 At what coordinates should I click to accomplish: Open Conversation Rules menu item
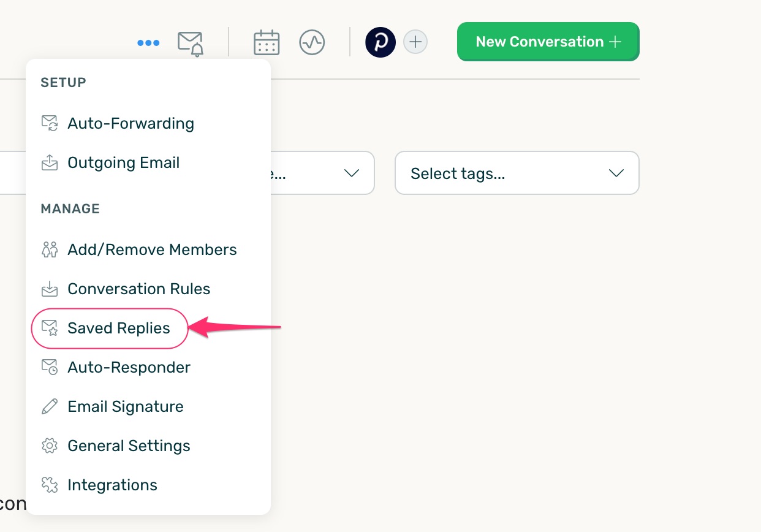click(138, 289)
